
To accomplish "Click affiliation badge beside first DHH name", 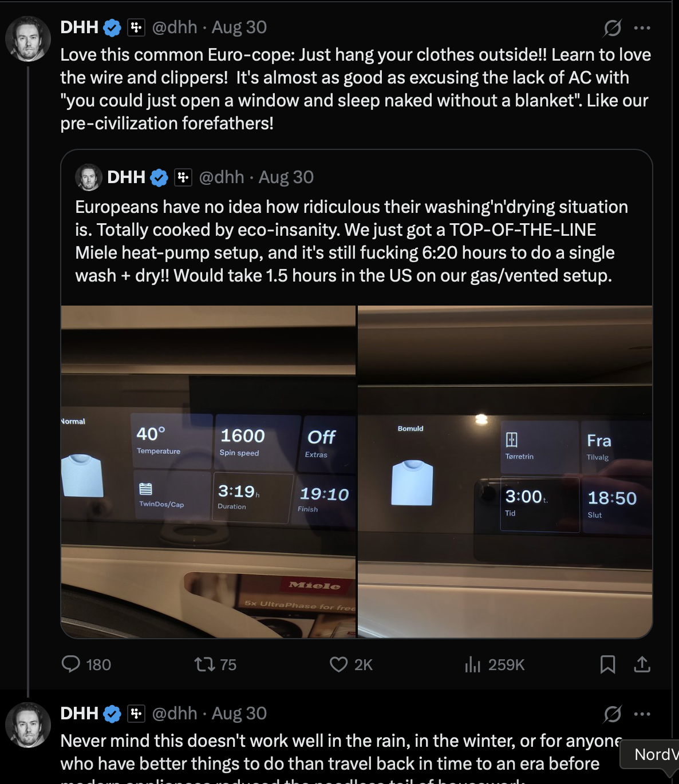I will [x=136, y=27].
